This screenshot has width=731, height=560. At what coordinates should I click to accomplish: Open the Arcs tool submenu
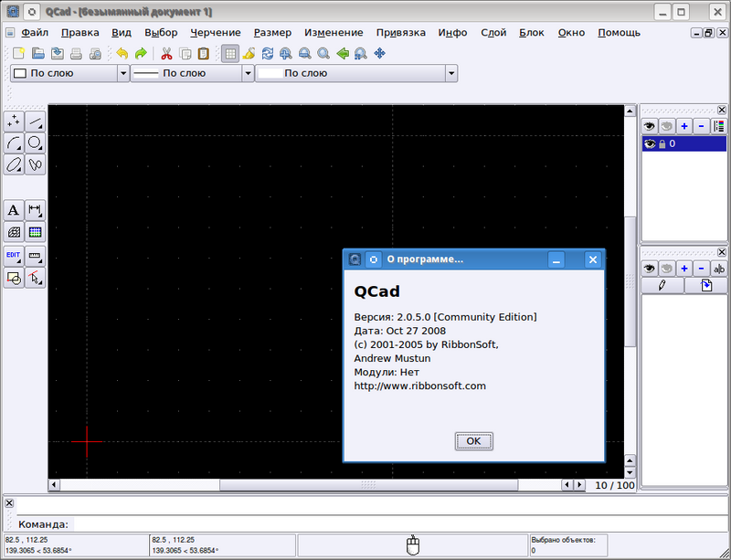14,143
